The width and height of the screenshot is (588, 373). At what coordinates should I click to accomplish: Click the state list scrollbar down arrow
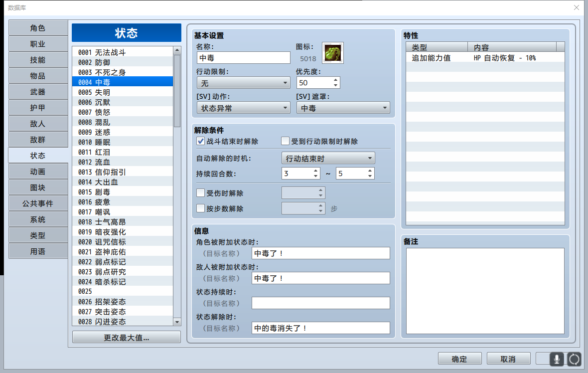(177, 322)
